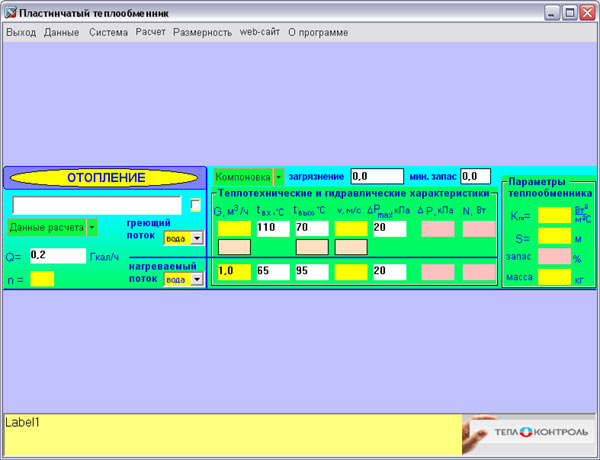Open the нагреваемый поток fluid dropdown

(x=197, y=279)
